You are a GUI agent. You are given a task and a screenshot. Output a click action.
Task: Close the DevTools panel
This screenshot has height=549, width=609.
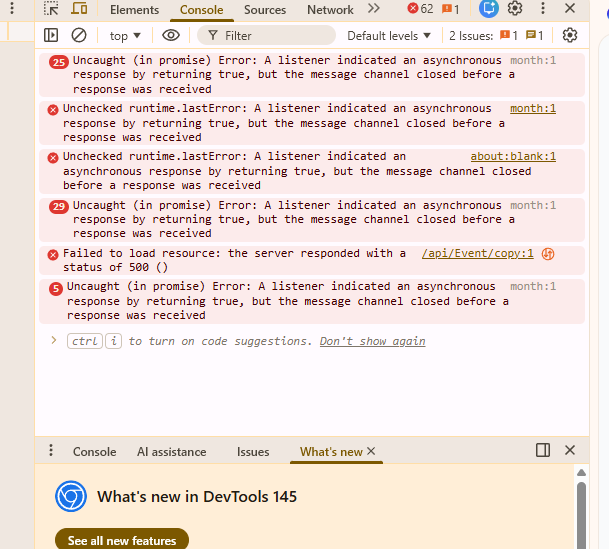(570, 8)
